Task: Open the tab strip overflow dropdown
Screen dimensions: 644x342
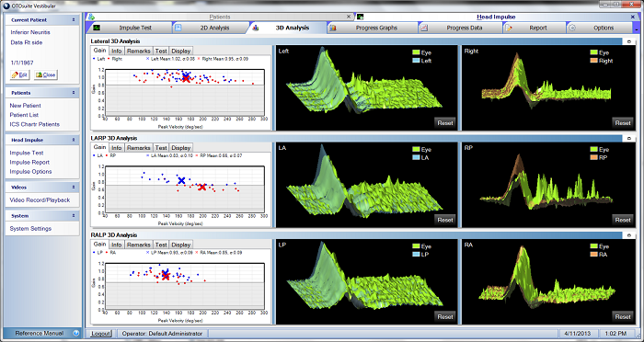Action: click(637, 28)
